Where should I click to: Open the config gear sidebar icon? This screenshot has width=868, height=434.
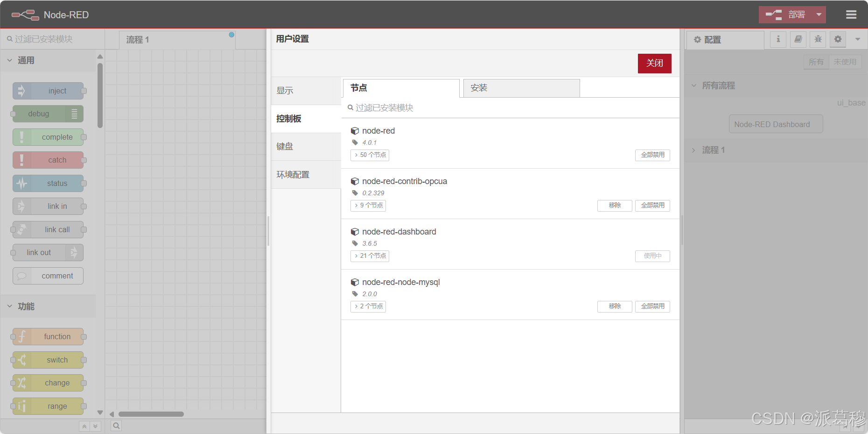[x=838, y=39]
